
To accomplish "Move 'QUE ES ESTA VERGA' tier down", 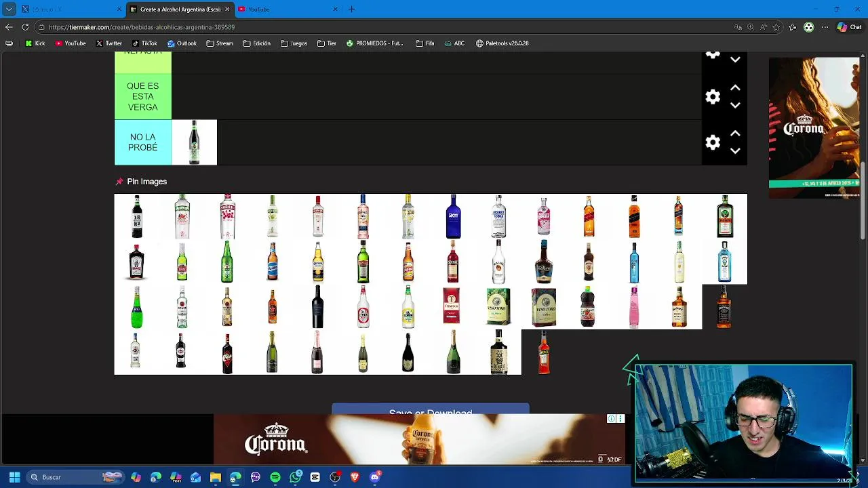I will (x=735, y=105).
